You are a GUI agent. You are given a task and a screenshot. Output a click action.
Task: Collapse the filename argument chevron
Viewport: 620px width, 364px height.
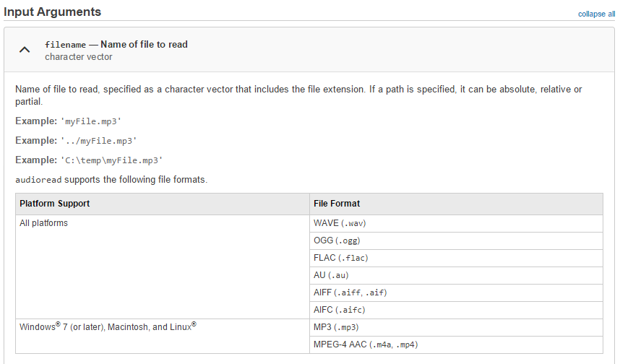pyautogui.click(x=25, y=50)
